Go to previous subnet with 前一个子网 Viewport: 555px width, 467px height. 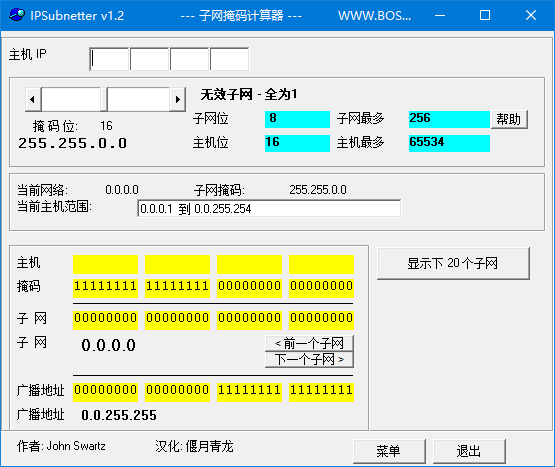(309, 343)
